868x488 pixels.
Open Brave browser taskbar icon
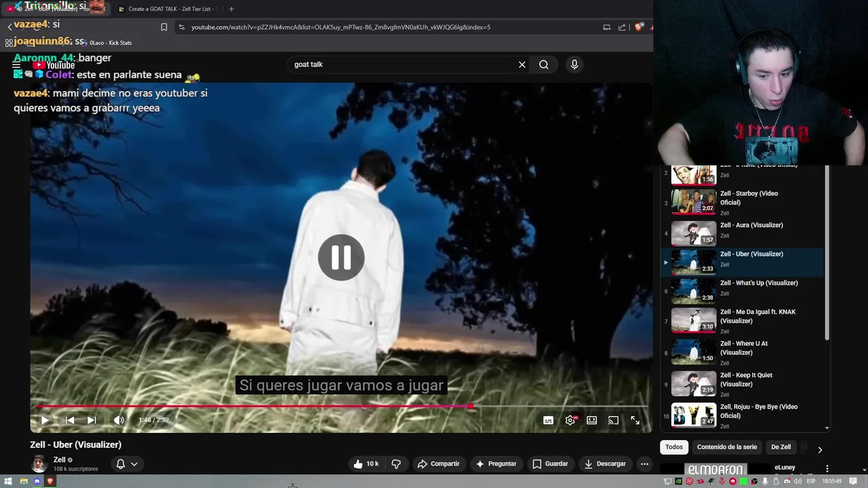(51, 481)
